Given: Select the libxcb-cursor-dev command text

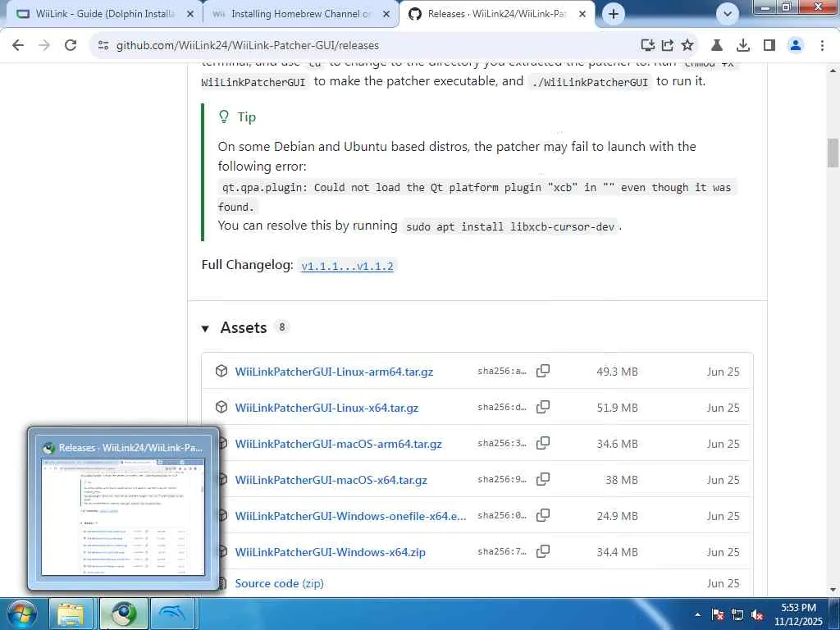Looking at the screenshot, I should (x=510, y=226).
